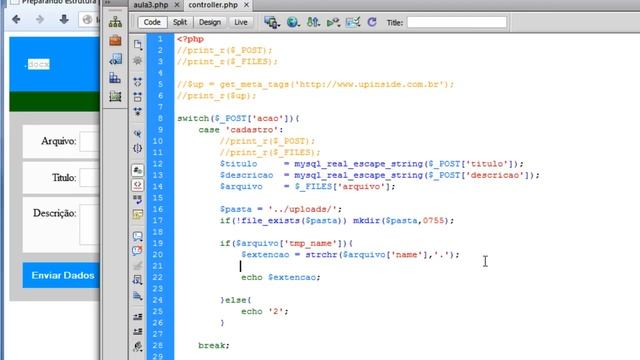Screen dimensions: 640x360
Task: Toggle Syntax Error Alerts in Info Bar
Action: tap(138, 214)
